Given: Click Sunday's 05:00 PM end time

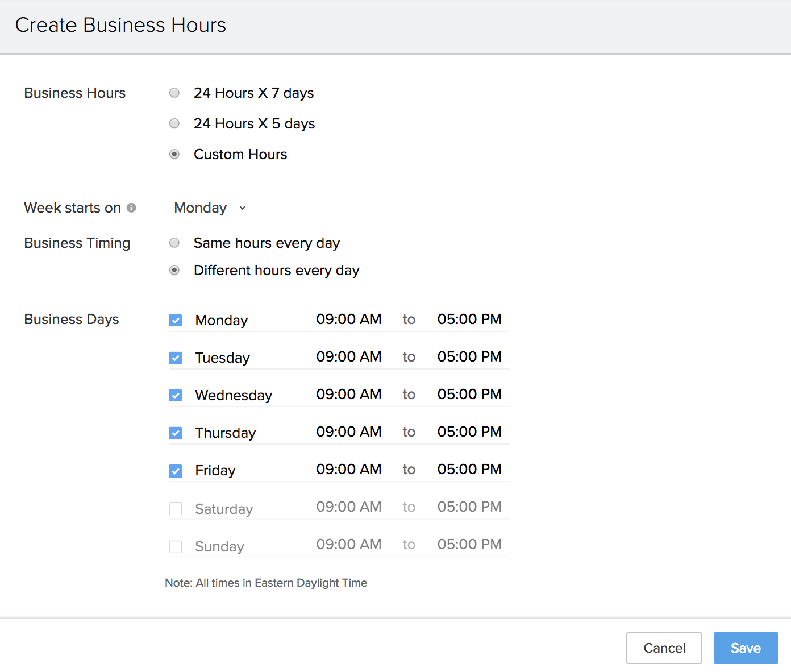Looking at the screenshot, I should click(x=469, y=545).
